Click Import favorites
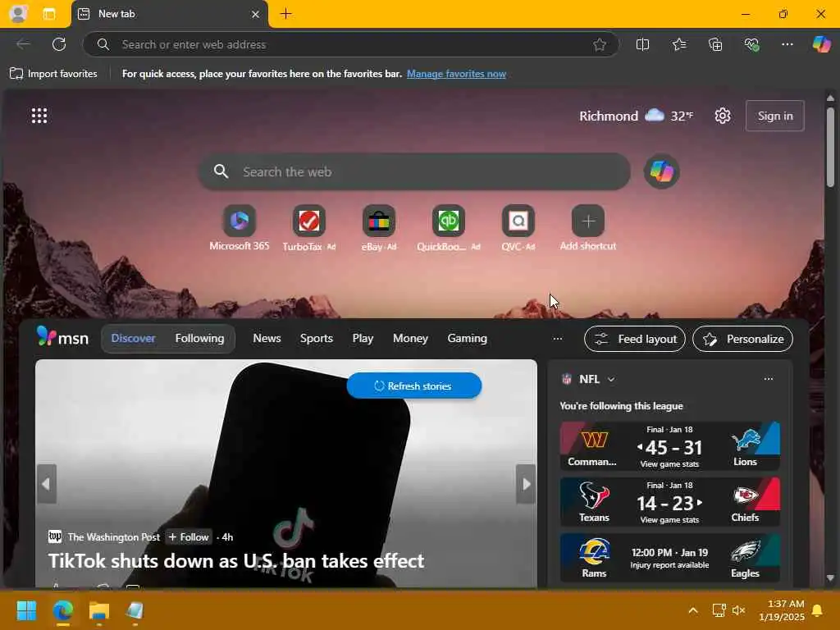 [x=53, y=74]
